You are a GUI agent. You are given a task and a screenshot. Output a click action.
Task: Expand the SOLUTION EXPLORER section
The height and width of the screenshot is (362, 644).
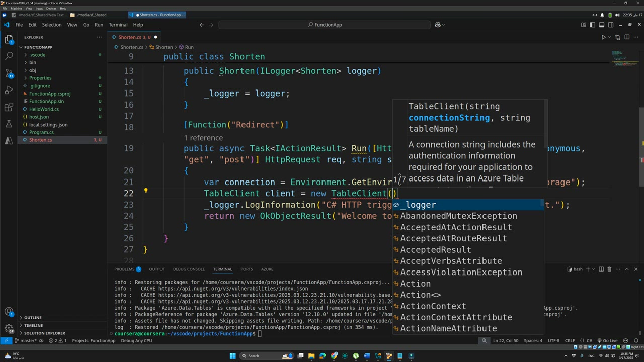coord(44,333)
